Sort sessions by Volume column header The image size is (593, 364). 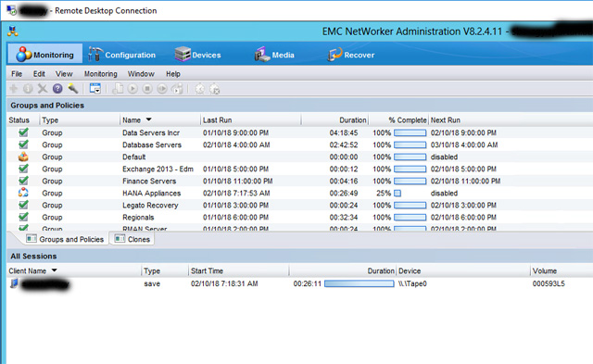(x=545, y=271)
